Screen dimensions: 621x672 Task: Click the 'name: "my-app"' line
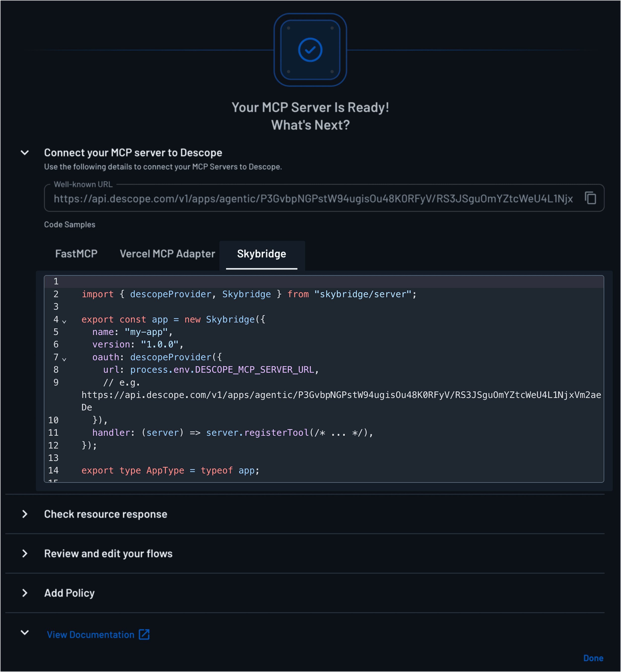132,332
